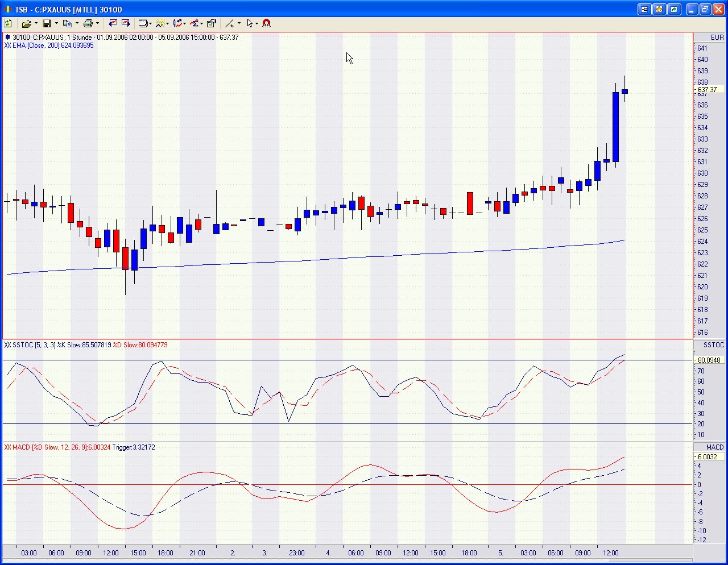The width and height of the screenshot is (728, 565).
Task: Toggle the panel view titlebar button
Action: [644, 9]
